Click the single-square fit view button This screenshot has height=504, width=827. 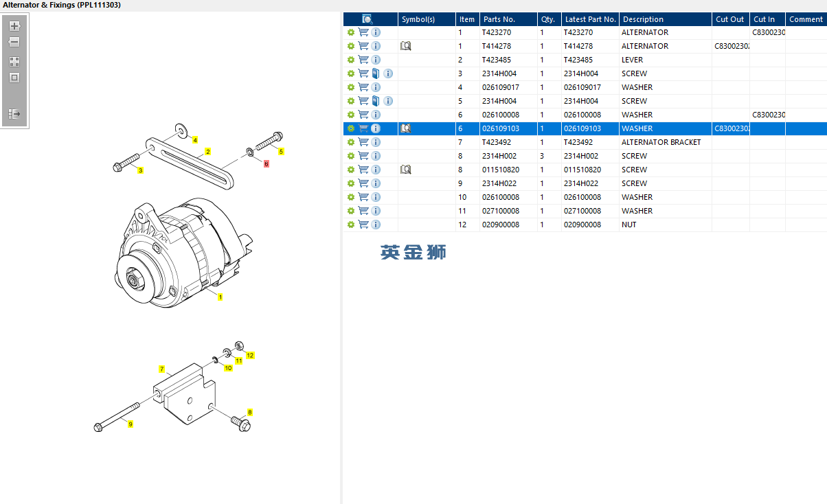click(x=14, y=78)
